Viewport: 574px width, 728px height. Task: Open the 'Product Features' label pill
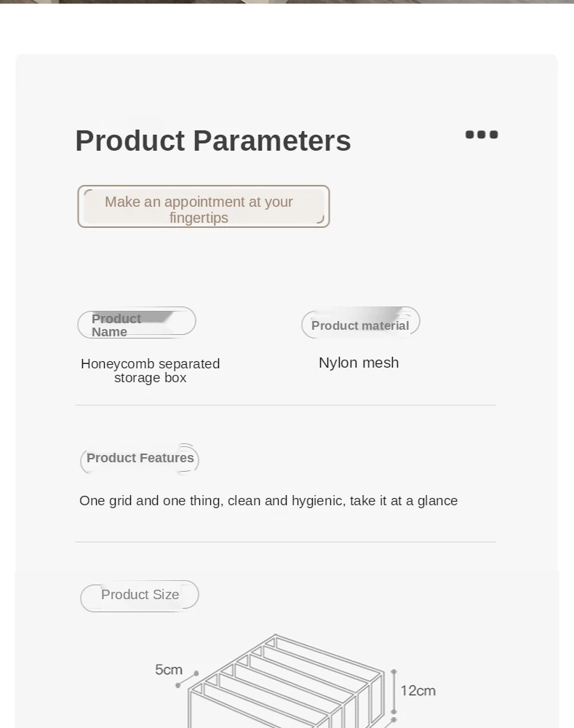coord(140,459)
